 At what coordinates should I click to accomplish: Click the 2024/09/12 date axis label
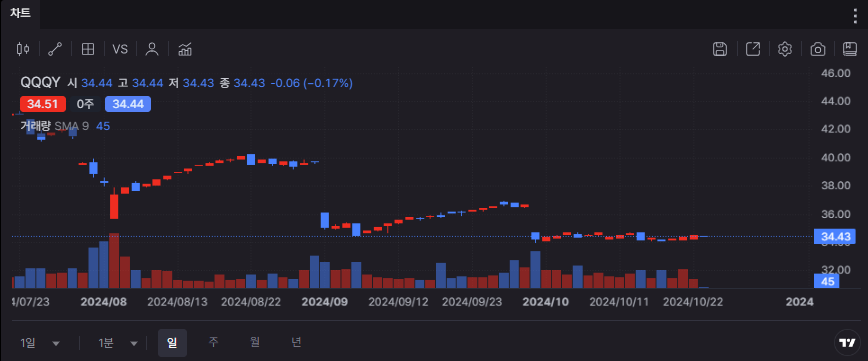tap(399, 302)
